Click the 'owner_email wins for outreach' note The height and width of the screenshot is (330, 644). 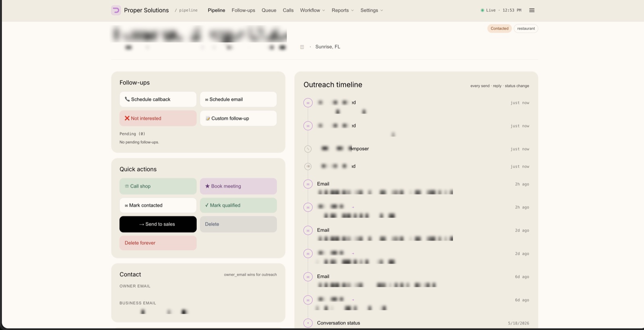[x=250, y=275]
